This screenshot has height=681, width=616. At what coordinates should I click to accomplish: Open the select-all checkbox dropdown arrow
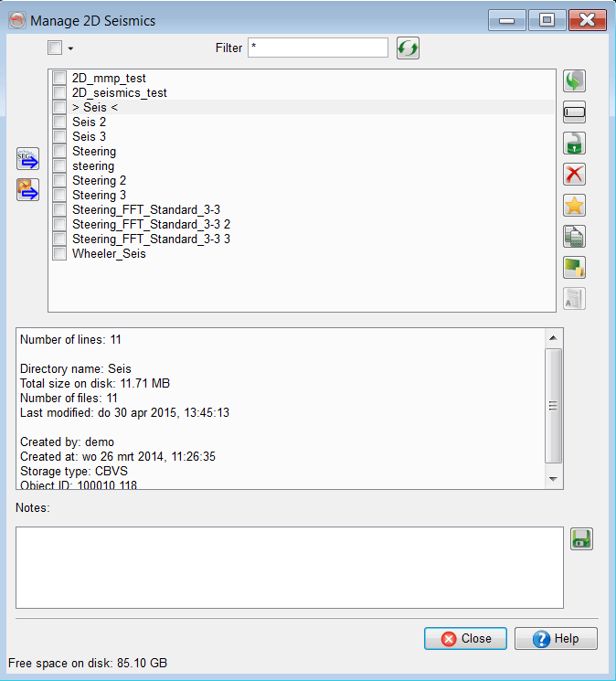(70, 48)
